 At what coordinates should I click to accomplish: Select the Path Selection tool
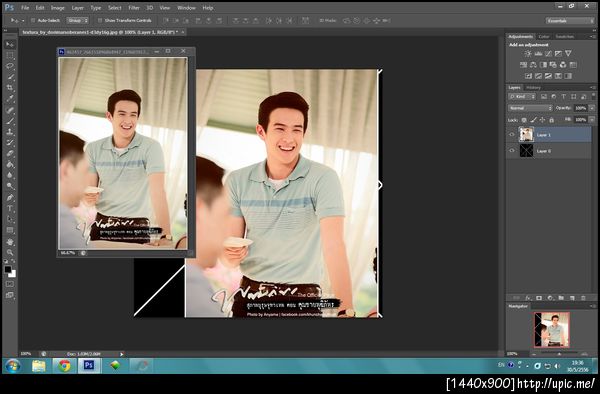[10, 219]
